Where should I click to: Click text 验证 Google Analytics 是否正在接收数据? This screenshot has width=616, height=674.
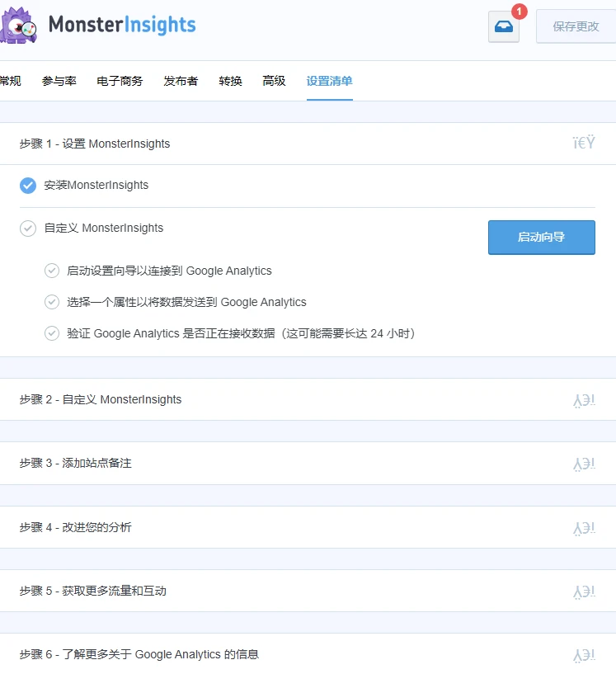click(241, 333)
